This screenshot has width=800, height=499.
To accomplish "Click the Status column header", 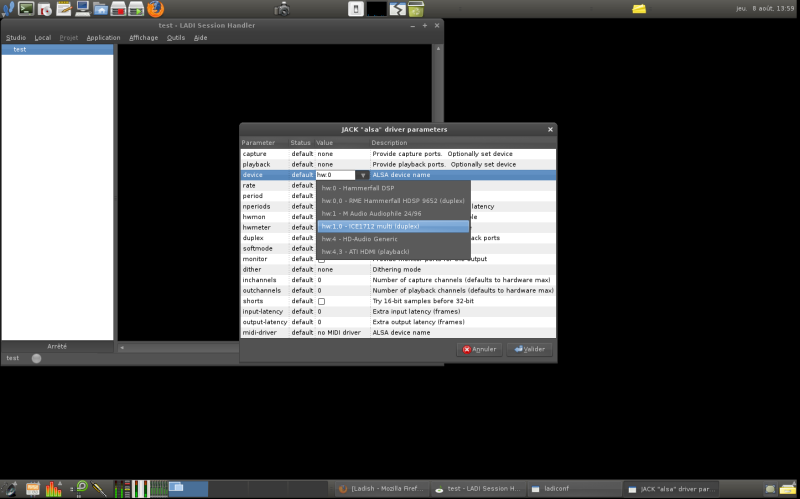I will (301, 143).
